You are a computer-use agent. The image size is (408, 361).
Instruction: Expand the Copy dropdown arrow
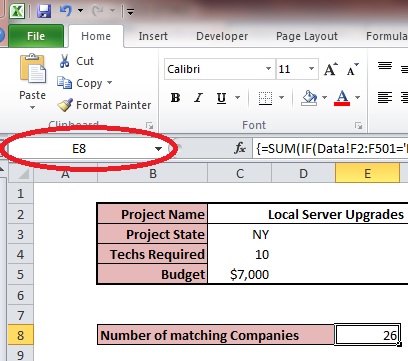(109, 82)
